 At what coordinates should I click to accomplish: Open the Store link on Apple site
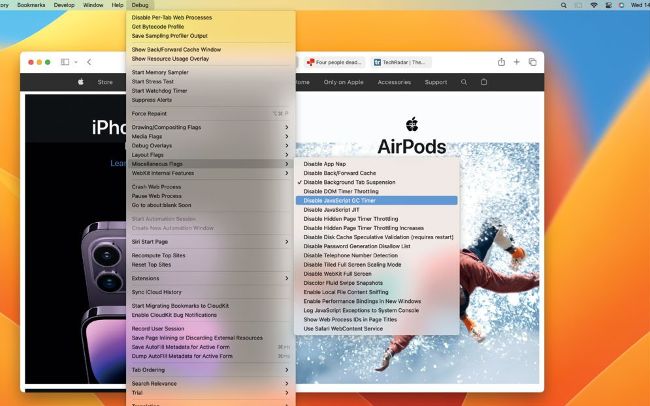(x=105, y=82)
